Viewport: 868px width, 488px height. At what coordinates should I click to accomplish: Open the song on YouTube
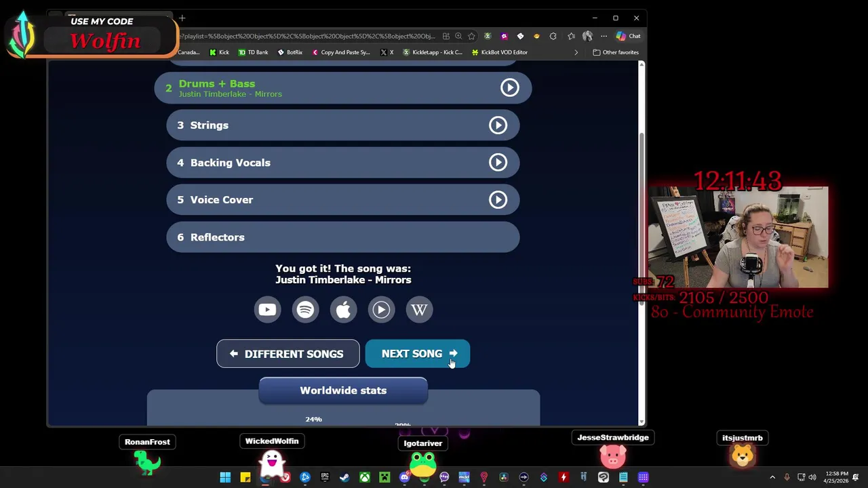pos(267,310)
